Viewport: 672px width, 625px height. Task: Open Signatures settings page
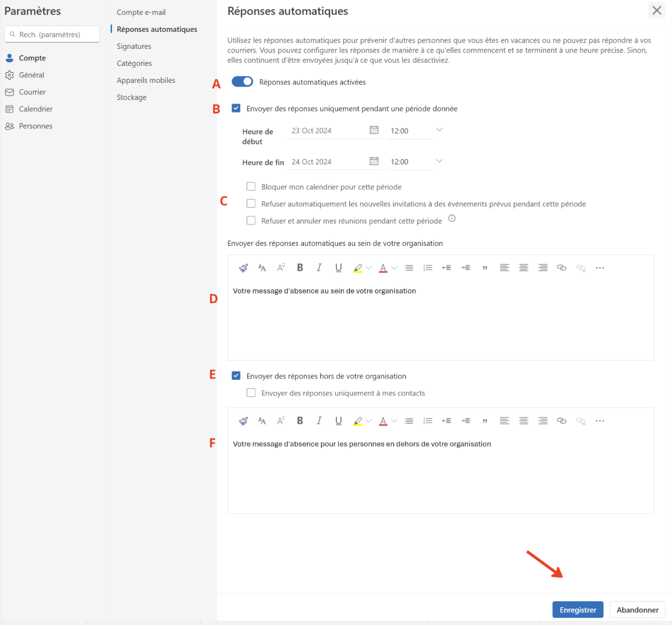[x=134, y=46]
